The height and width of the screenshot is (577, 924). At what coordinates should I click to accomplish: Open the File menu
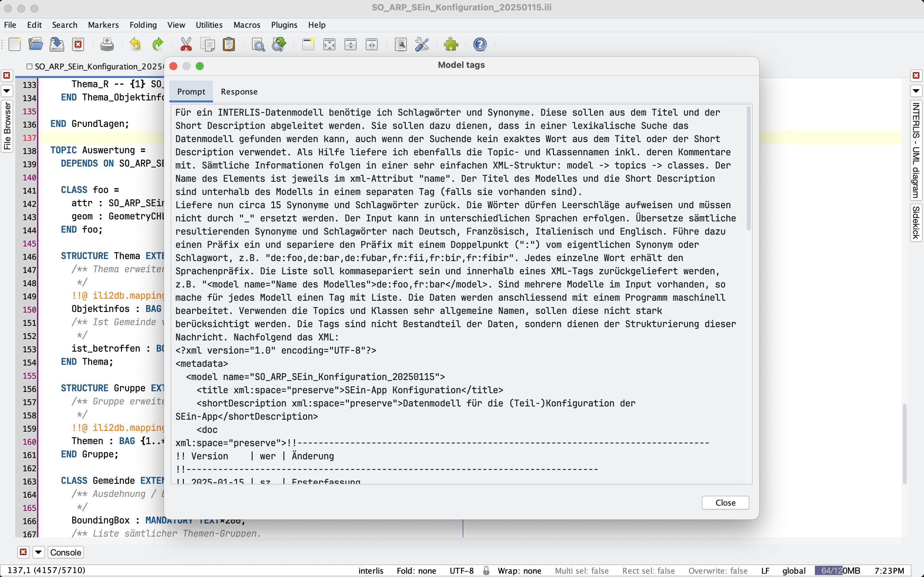tap(10, 25)
